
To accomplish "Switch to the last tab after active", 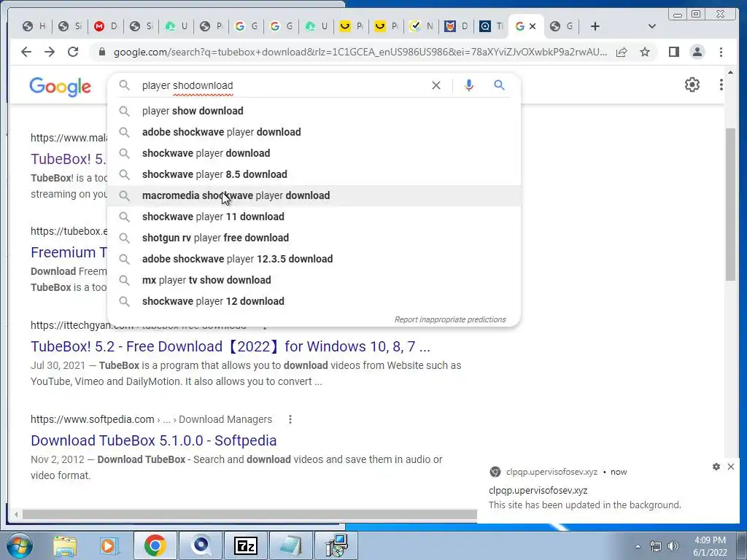I will click(x=561, y=27).
